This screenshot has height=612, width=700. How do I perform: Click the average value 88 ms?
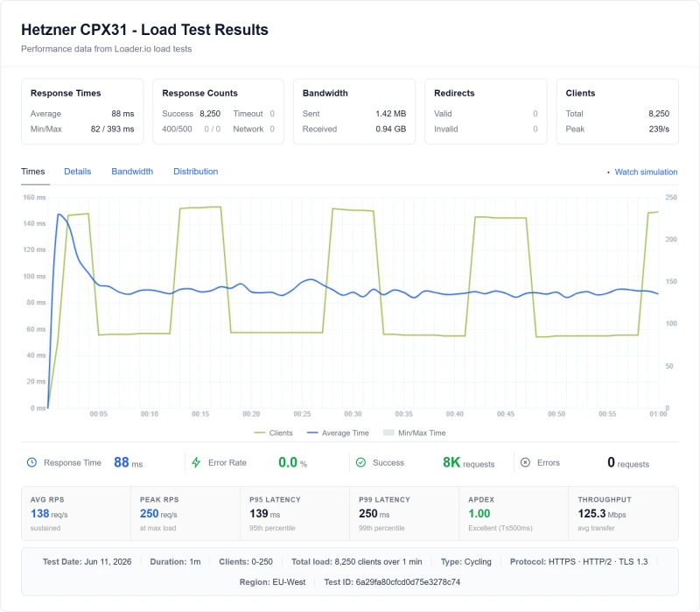coord(122,114)
